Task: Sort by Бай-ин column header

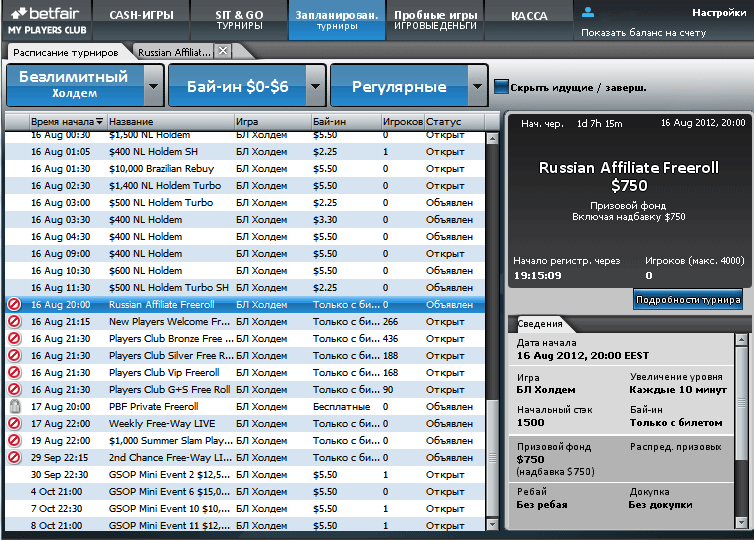Action: [x=346, y=122]
